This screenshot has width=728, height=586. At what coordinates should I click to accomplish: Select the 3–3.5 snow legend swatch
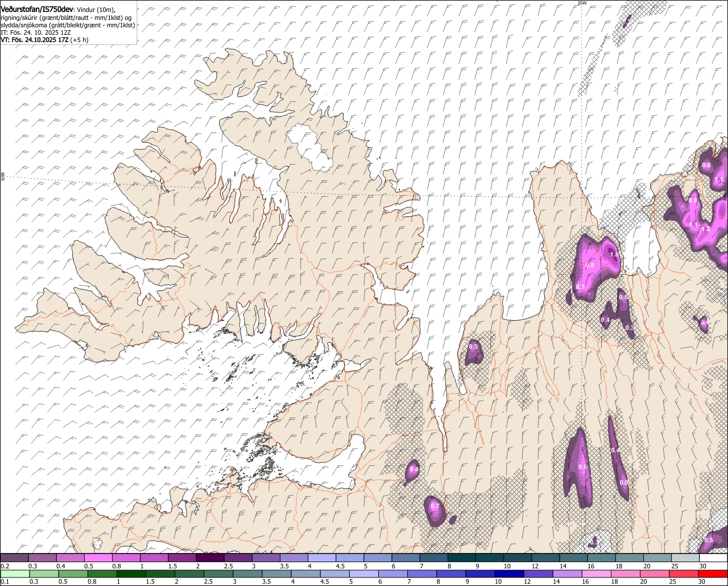(x=266, y=558)
